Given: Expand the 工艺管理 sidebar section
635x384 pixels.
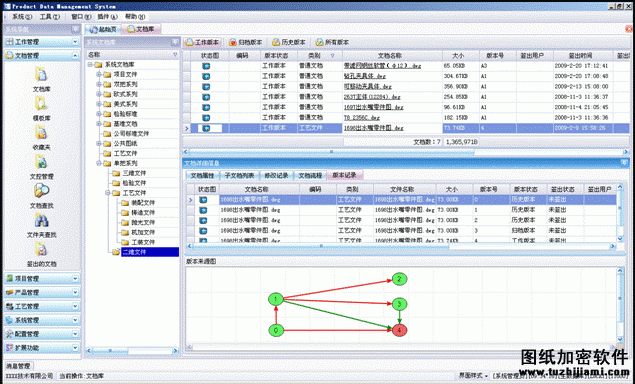Looking at the screenshot, I should coord(75,306).
